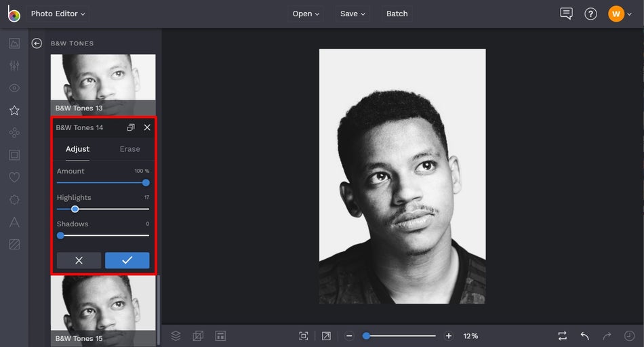Expand the Photo Editor dropdown
The image size is (644, 347).
(58, 14)
